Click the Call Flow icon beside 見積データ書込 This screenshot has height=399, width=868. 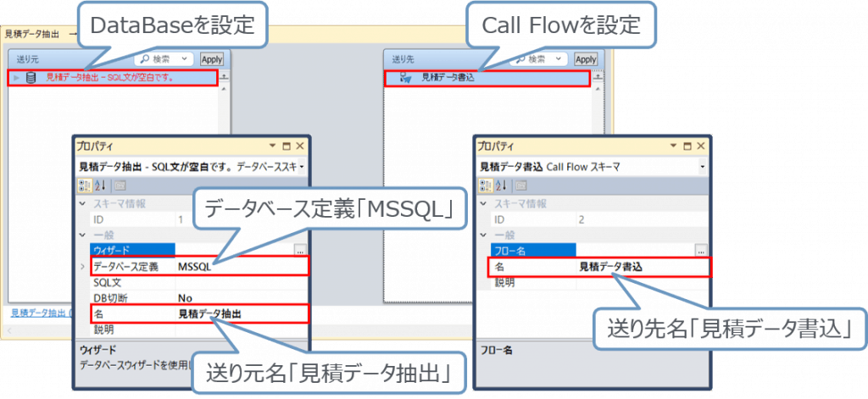405,78
